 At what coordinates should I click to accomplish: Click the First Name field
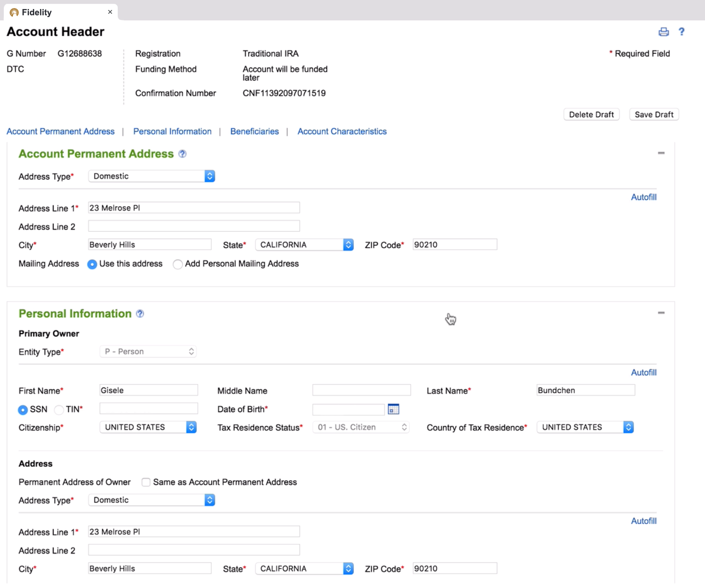tap(149, 390)
